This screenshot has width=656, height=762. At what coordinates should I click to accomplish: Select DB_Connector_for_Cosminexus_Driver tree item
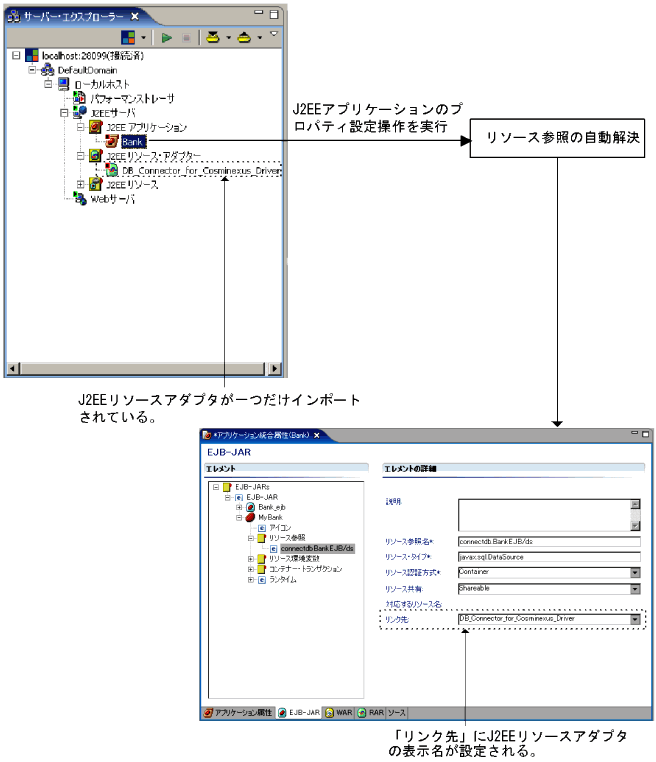tap(201, 171)
